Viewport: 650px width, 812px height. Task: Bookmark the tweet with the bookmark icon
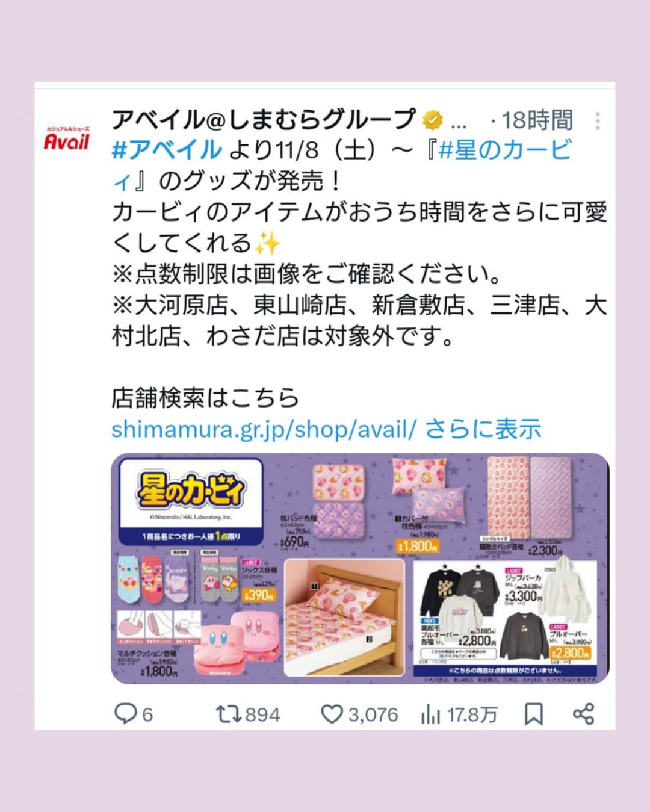(533, 714)
